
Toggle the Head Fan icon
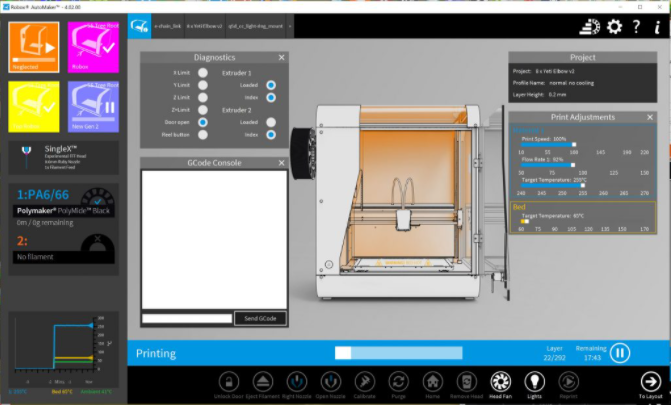[x=501, y=381]
